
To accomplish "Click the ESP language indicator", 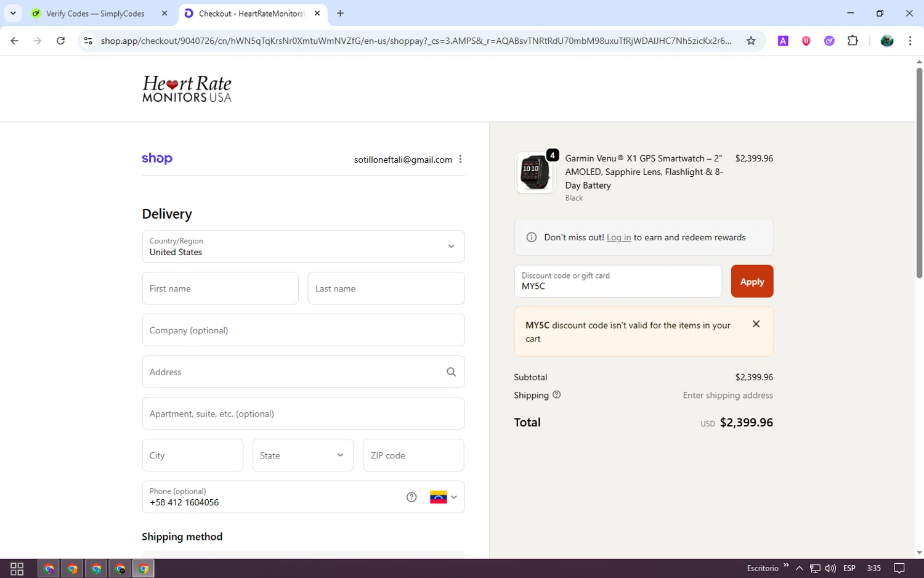I will 849,568.
